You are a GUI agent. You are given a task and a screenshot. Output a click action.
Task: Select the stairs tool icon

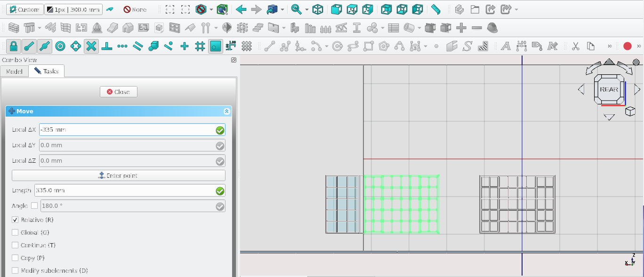pos(258,28)
